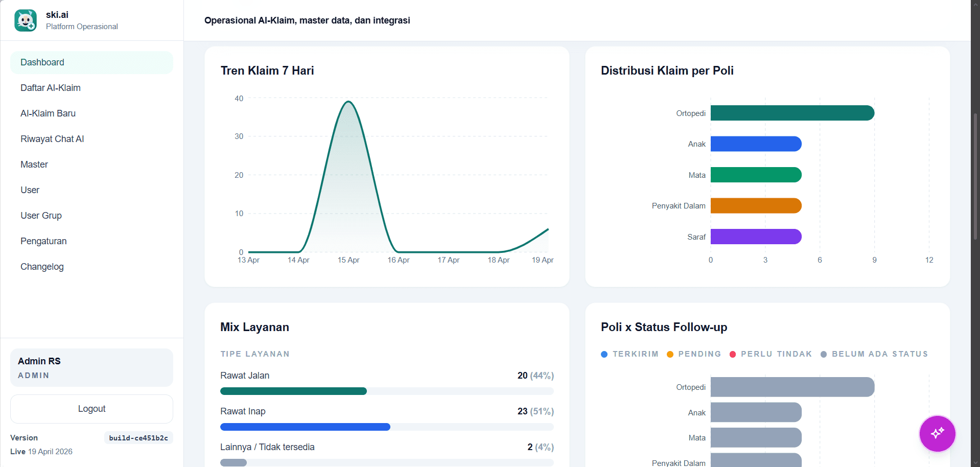
Task: Click the PENDING legend dot icon
Action: click(670, 354)
